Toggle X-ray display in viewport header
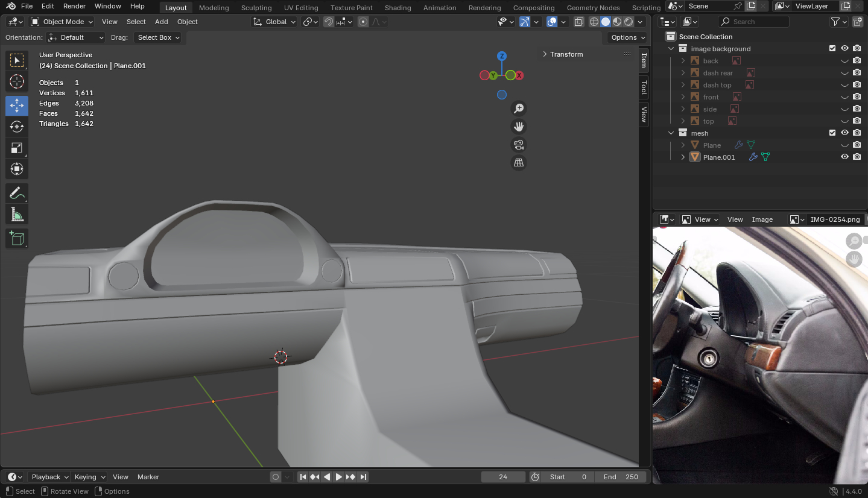Screen dimensions: 868x498 pos(579,22)
